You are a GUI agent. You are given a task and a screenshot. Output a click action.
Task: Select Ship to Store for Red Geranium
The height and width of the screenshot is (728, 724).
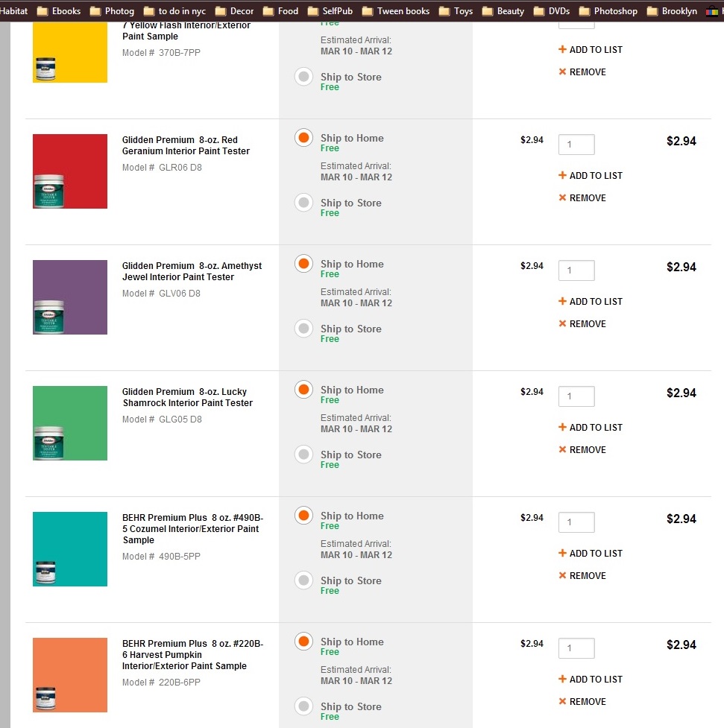point(303,203)
